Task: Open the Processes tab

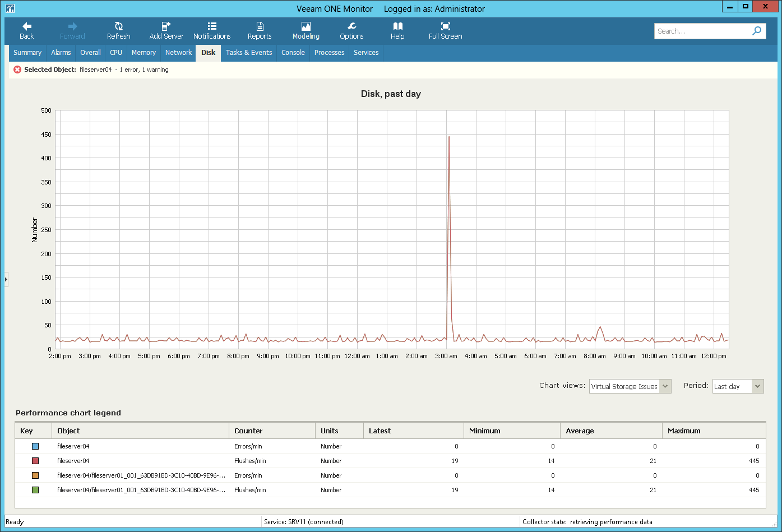Action: [329, 53]
